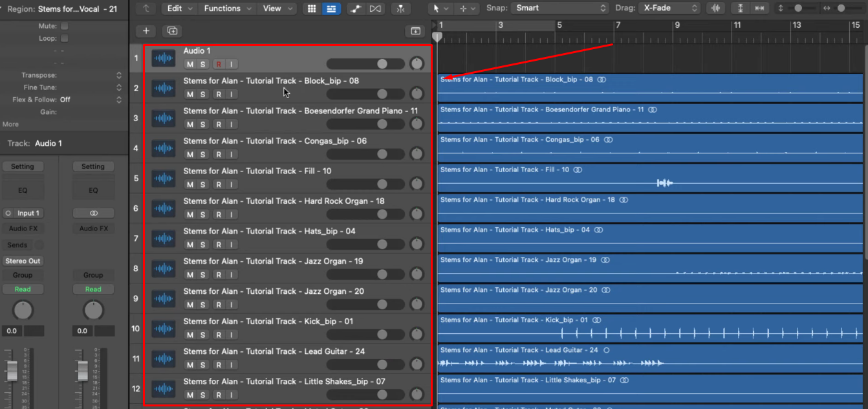Click the Stereo Out output button
The height and width of the screenshot is (409, 868).
pyautogui.click(x=23, y=261)
